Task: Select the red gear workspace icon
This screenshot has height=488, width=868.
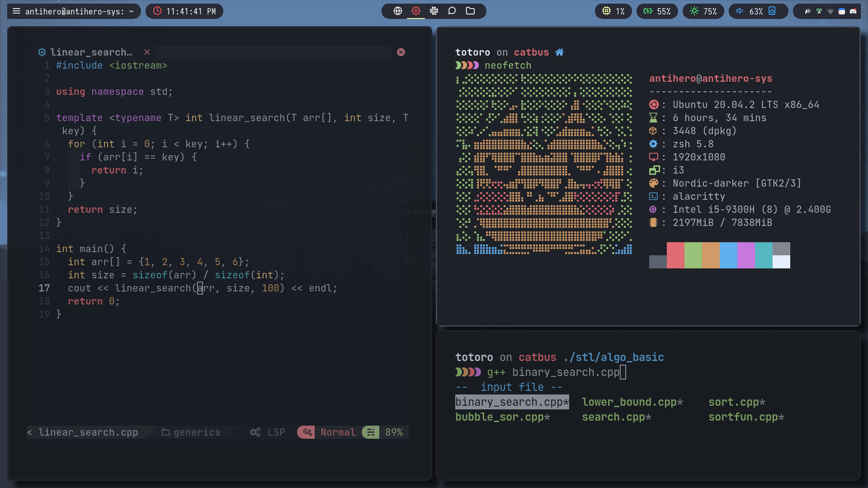Action: (x=416, y=11)
